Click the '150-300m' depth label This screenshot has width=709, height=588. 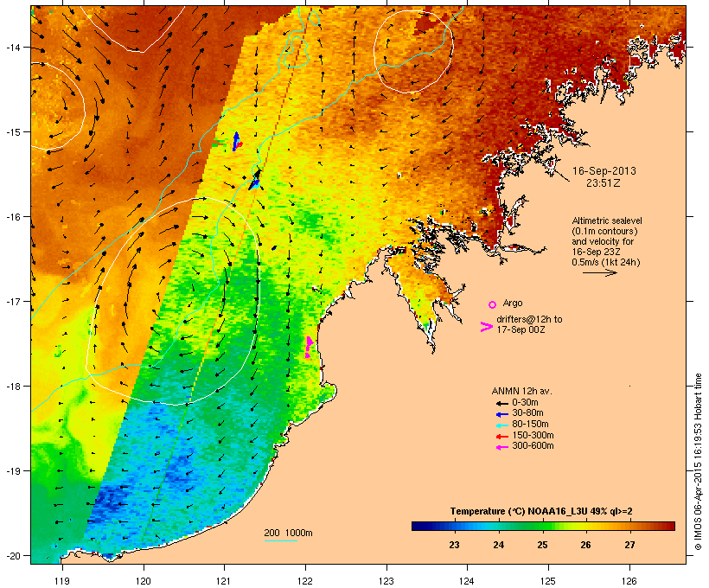click(533, 435)
